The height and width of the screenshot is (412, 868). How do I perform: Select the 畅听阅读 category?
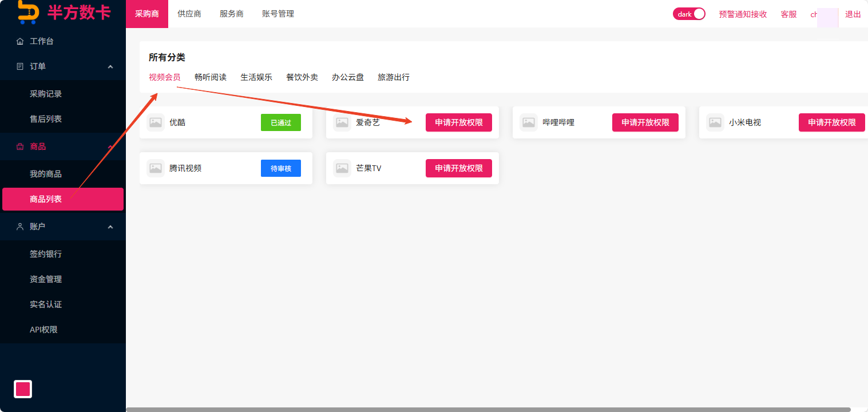coord(211,77)
